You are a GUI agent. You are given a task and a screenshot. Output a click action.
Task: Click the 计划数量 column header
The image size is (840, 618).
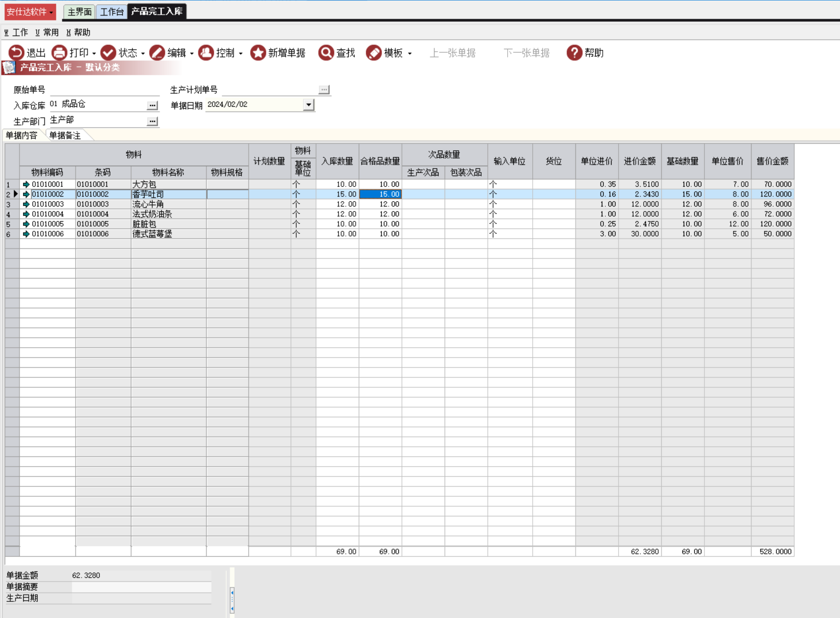tap(269, 161)
